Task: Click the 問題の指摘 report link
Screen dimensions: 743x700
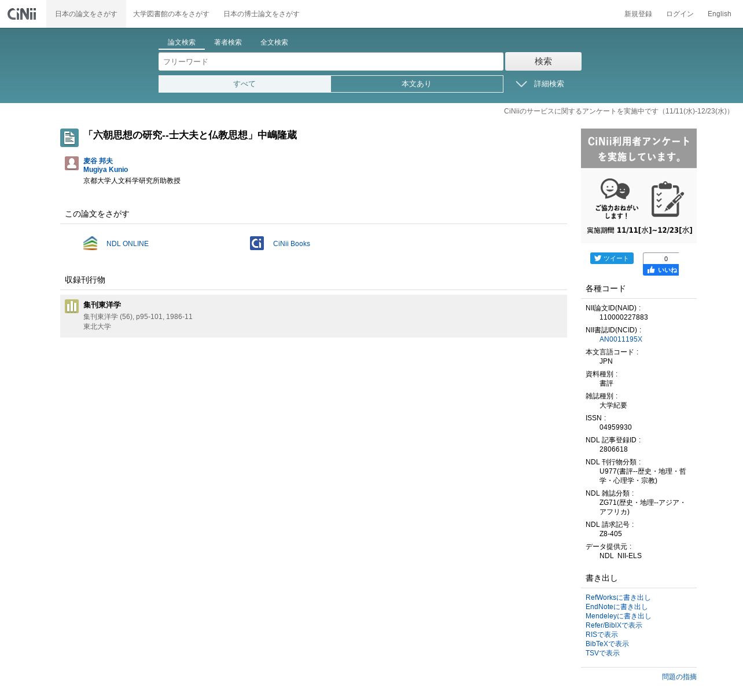Action: [x=679, y=677]
